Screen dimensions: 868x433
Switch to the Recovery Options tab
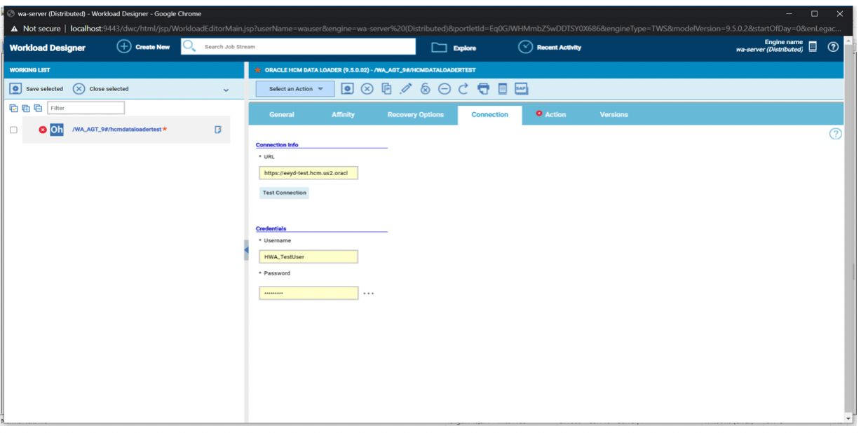click(415, 115)
